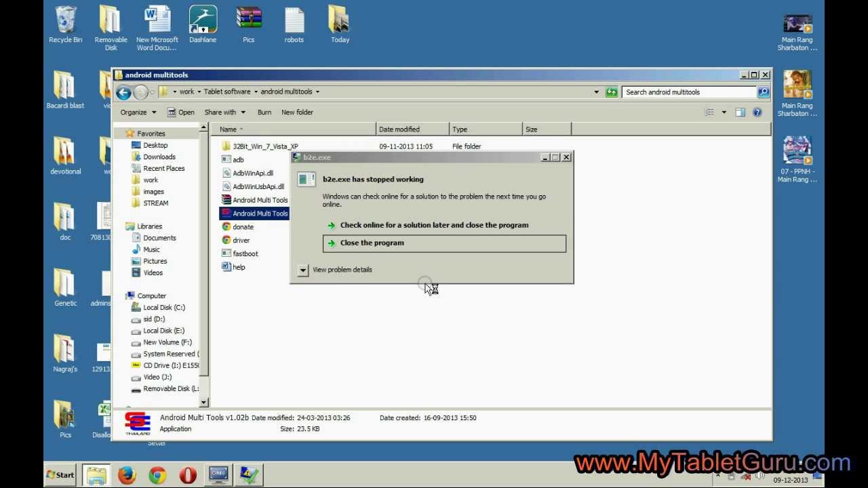Open Local Disk (C:) in sidebar
Screen dimensions: 868x488
pyautogui.click(x=164, y=308)
